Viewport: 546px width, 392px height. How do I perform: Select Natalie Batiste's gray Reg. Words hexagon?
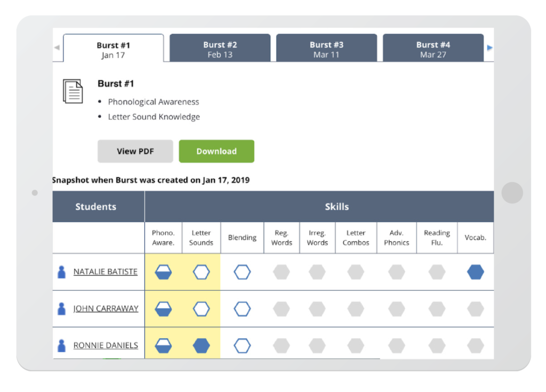pyautogui.click(x=282, y=272)
